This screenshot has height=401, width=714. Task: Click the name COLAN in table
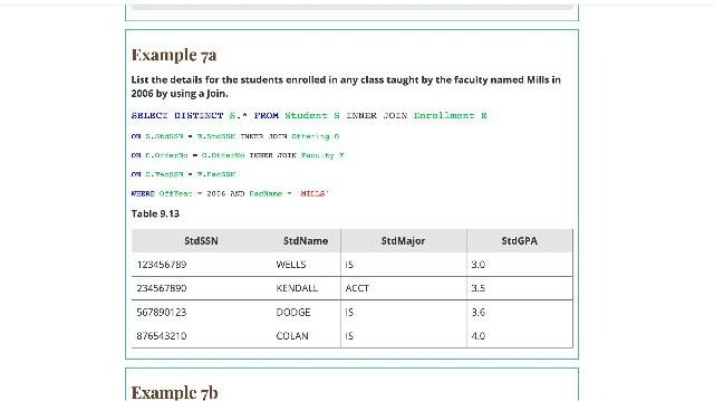pos(292,336)
